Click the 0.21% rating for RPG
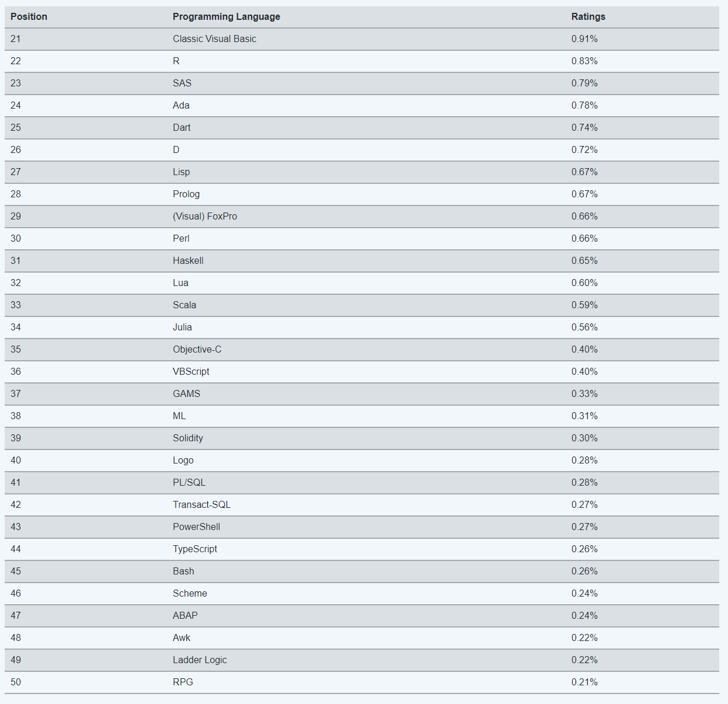This screenshot has height=704, width=728. 584,682
